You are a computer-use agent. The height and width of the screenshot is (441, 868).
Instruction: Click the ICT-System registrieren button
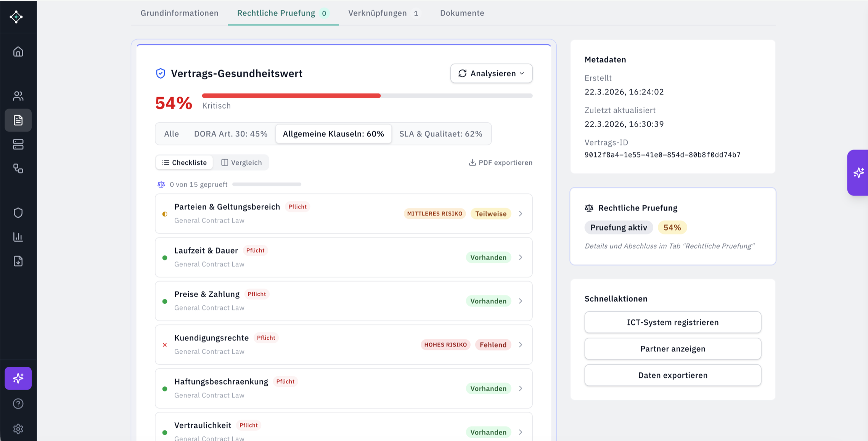click(x=672, y=322)
